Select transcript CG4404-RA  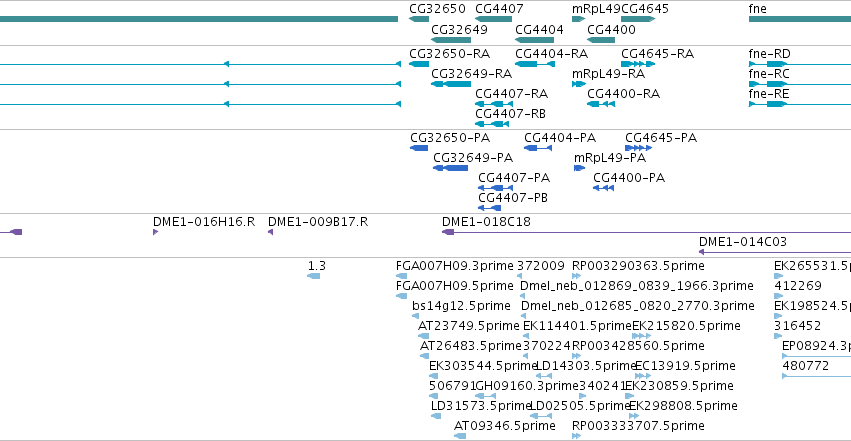(x=535, y=64)
